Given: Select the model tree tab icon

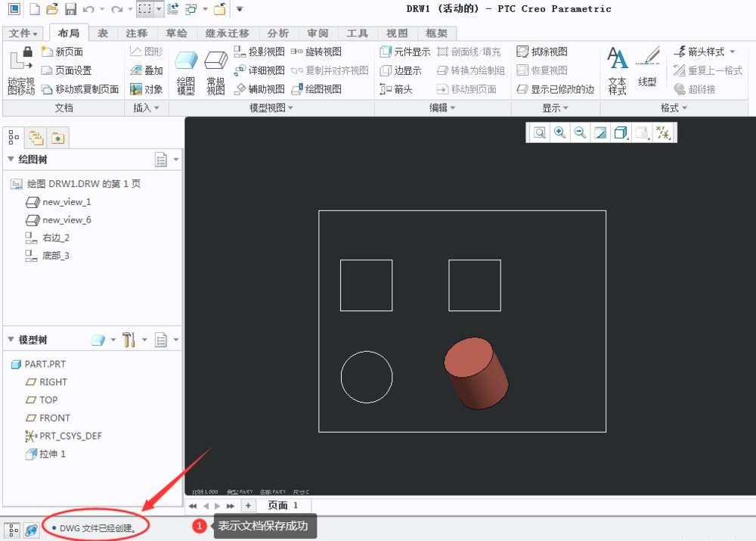Looking at the screenshot, I should click(x=14, y=138).
